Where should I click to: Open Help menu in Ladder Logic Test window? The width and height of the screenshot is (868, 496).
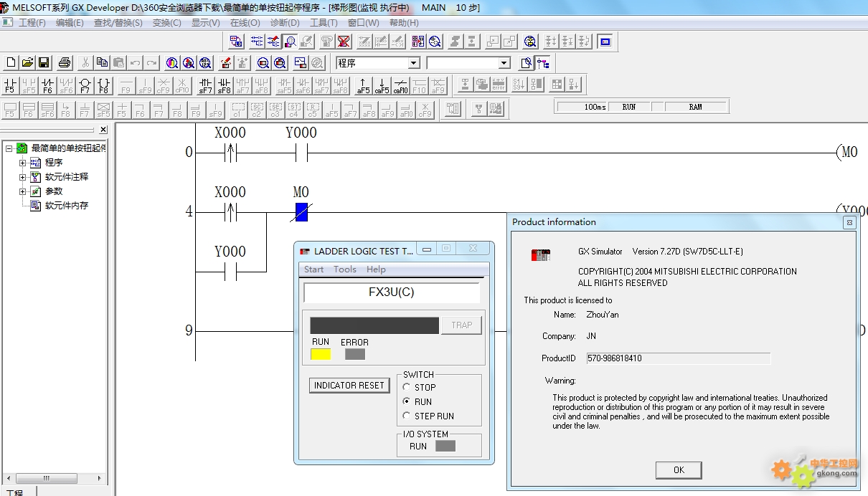tap(376, 270)
